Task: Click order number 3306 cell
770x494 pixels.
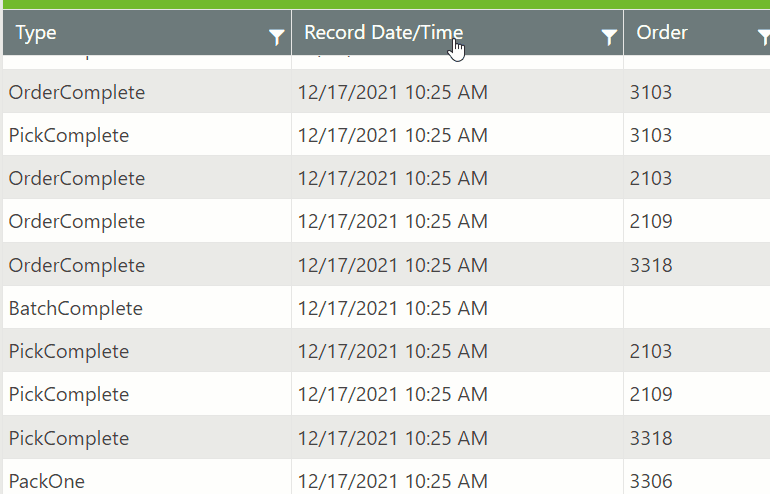Action: 651,481
